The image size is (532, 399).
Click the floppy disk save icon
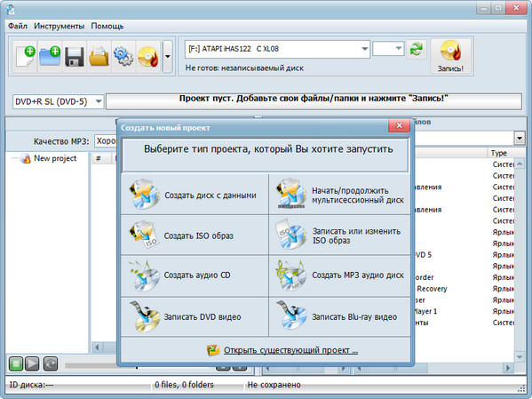click(x=75, y=56)
